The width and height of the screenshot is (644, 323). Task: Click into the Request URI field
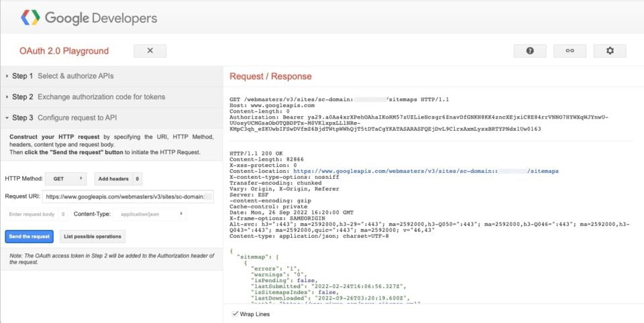click(x=127, y=196)
